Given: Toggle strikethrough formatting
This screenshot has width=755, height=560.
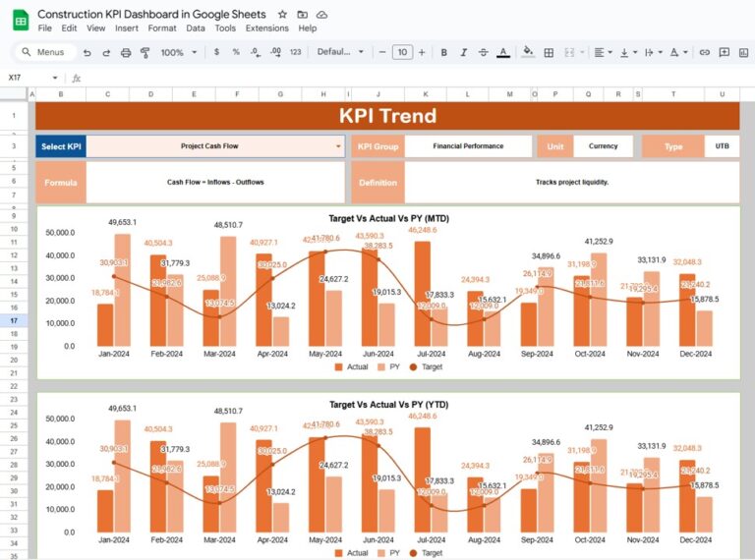Looking at the screenshot, I should click(x=484, y=52).
